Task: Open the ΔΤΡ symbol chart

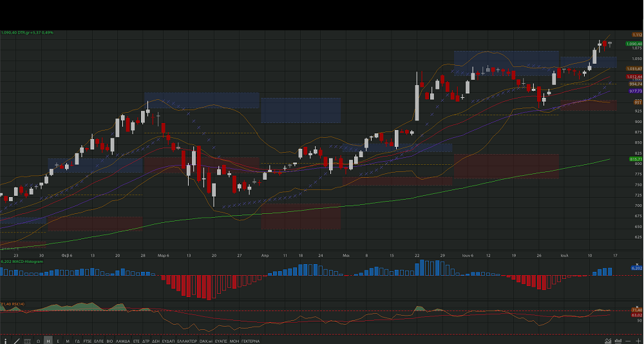Action: [x=146, y=341]
